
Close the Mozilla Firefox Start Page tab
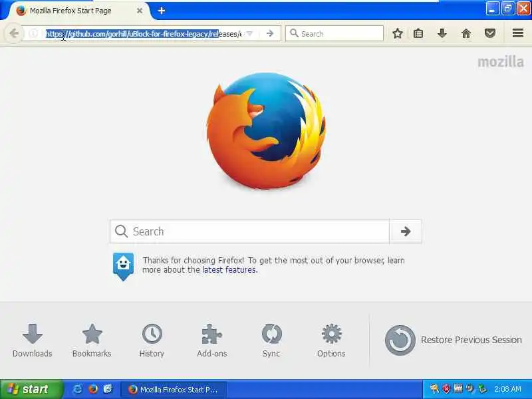point(140,11)
